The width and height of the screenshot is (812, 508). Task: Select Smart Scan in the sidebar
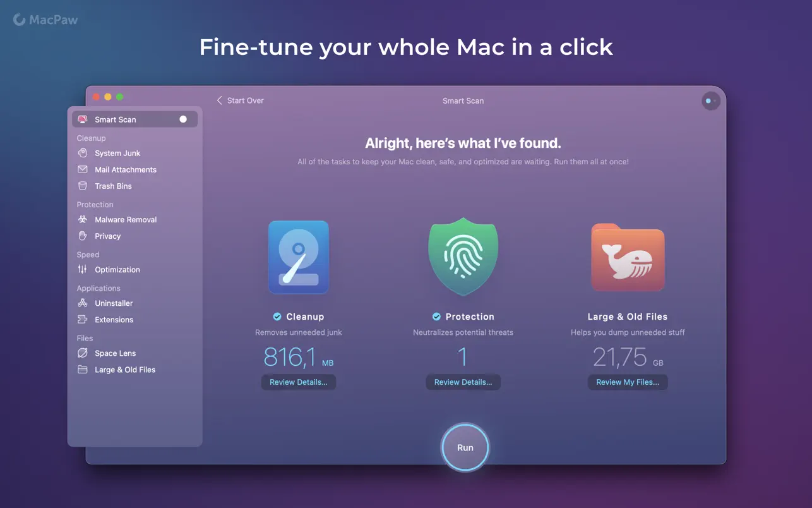[x=116, y=119]
